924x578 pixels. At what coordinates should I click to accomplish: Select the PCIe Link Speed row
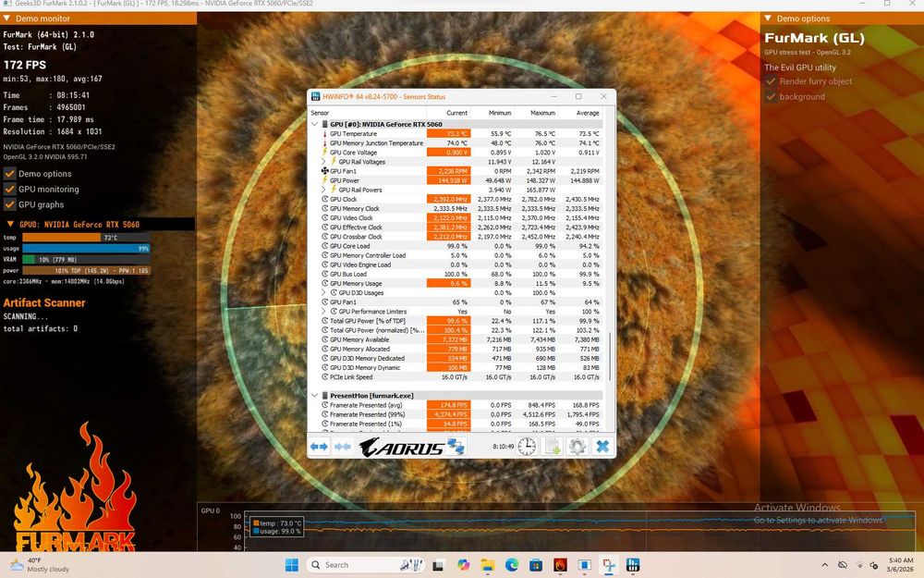[456, 377]
